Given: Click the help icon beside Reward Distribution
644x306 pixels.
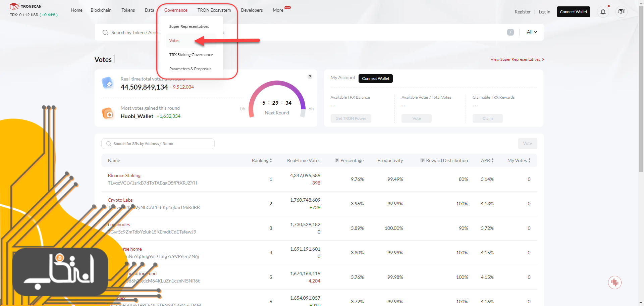Looking at the screenshot, I should click(423, 160).
